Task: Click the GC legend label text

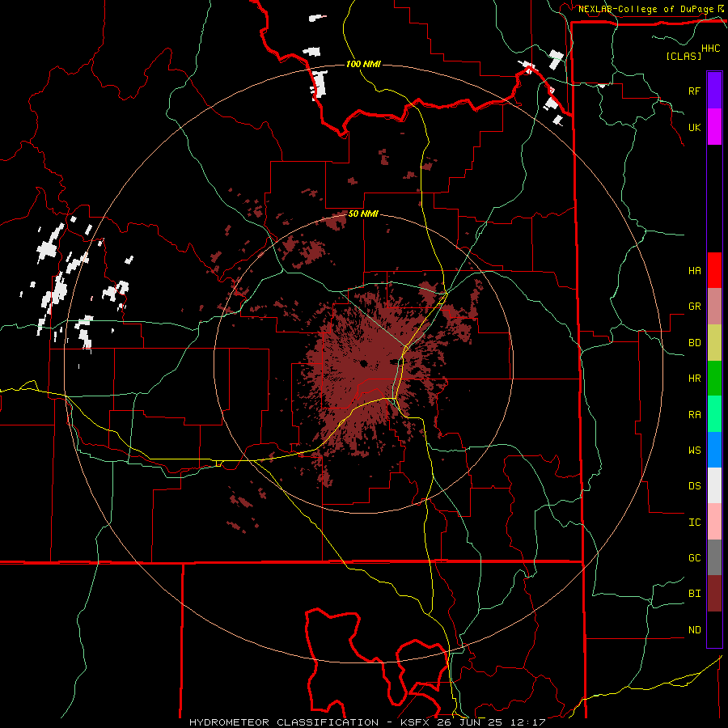Action: click(695, 558)
